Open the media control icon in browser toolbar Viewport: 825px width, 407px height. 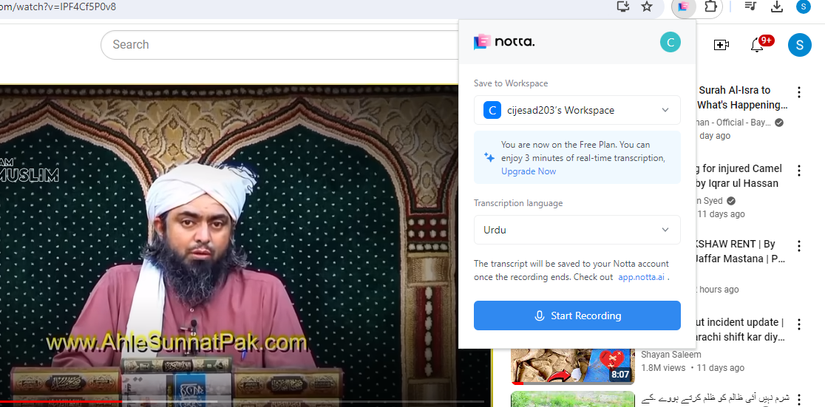751,6
